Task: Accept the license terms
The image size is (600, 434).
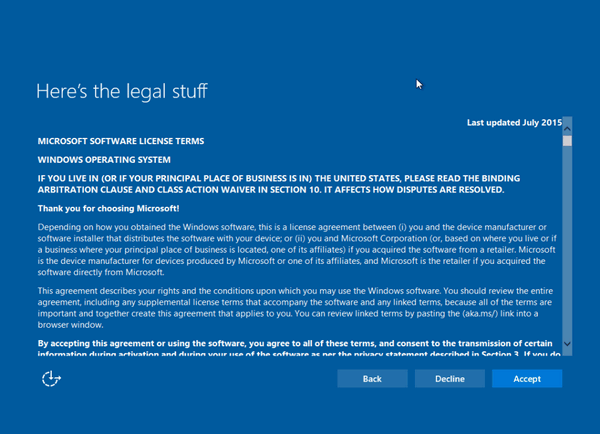Action: click(527, 379)
